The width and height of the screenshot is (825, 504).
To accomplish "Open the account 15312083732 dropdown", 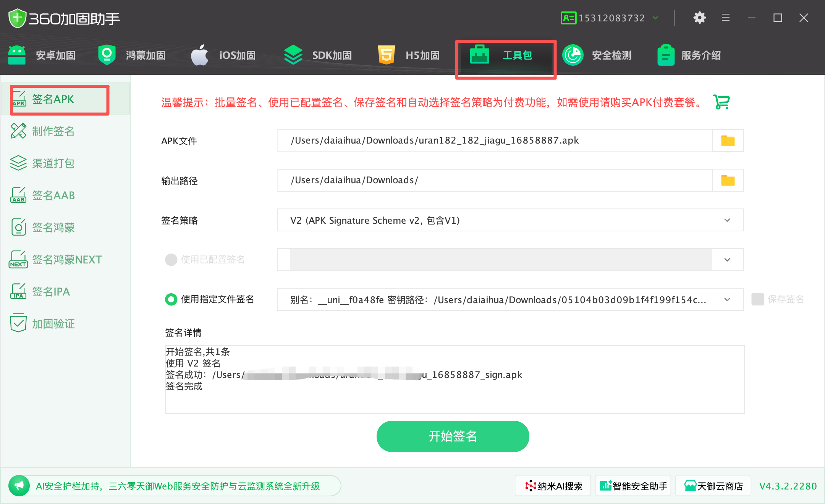I will tap(655, 18).
